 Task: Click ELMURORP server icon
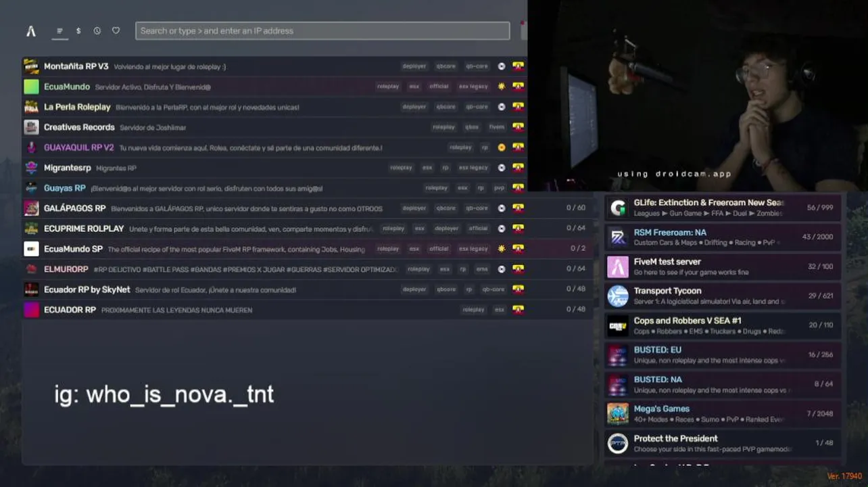coord(31,269)
